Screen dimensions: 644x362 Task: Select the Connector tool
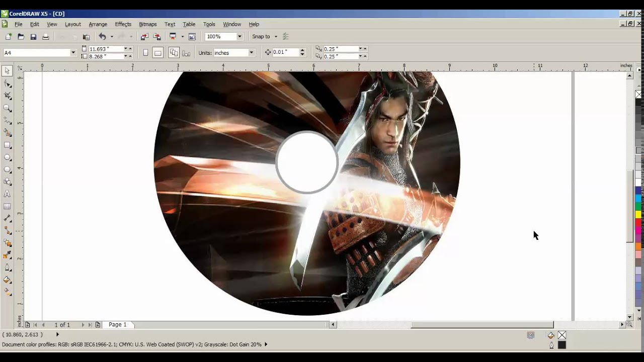[8, 231]
